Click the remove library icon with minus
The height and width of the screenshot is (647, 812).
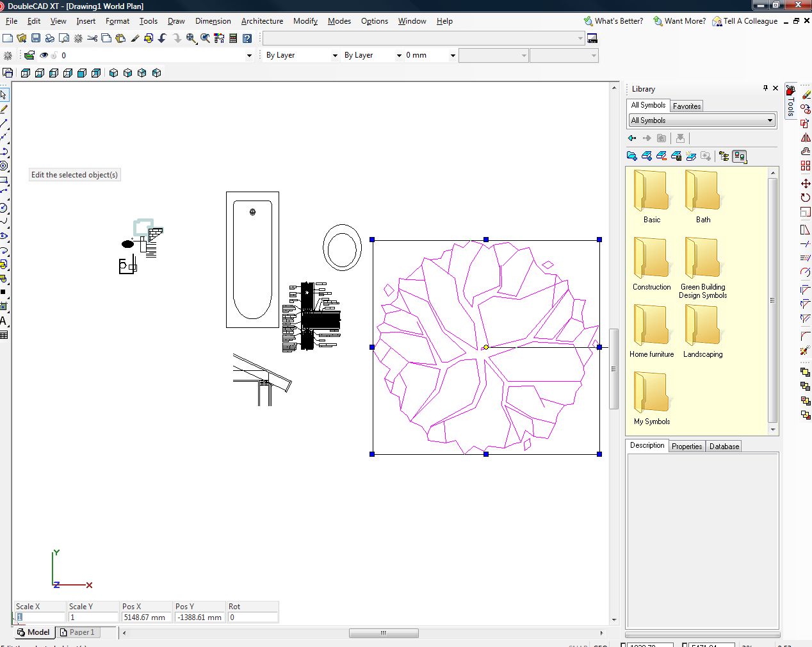click(662, 156)
